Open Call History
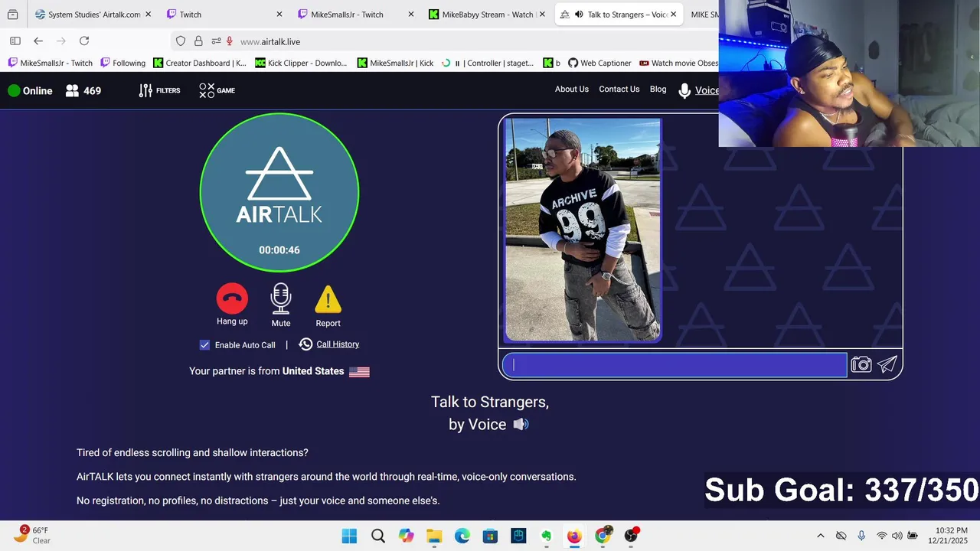 tap(329, 344)
